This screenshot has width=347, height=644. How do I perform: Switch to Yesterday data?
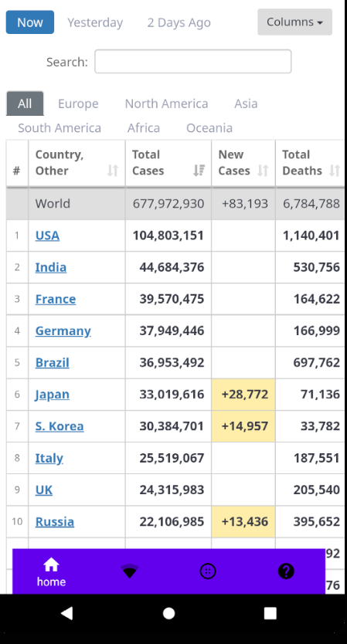point(95,22)
